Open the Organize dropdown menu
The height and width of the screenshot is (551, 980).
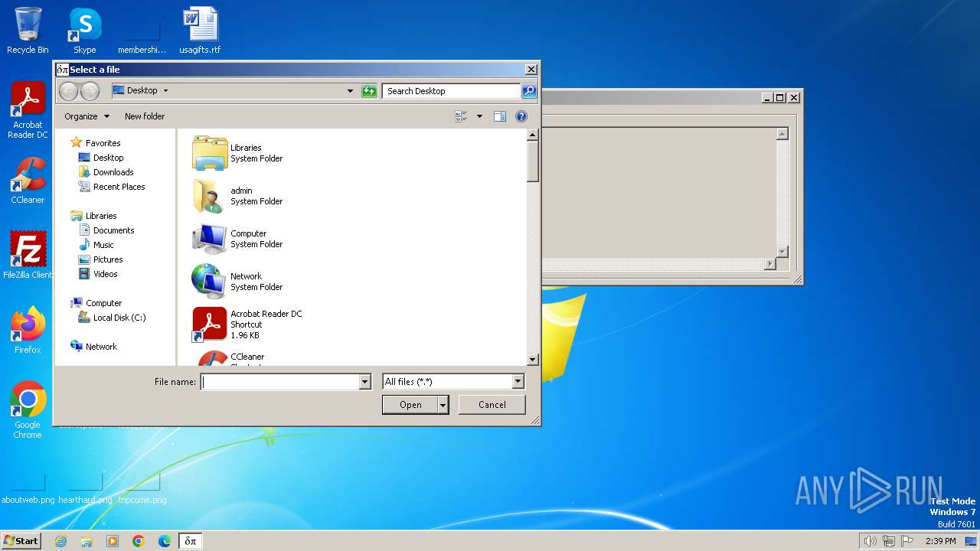click(87, 116)
